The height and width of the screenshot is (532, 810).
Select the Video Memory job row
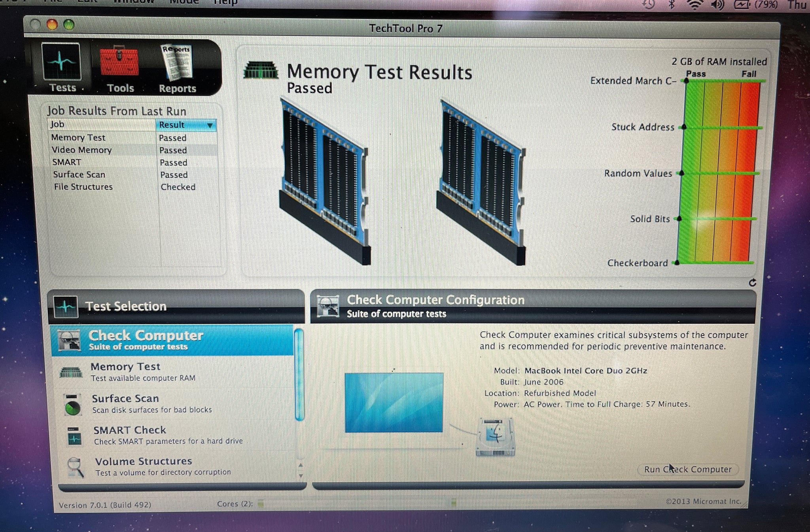[x=133, y=150]
